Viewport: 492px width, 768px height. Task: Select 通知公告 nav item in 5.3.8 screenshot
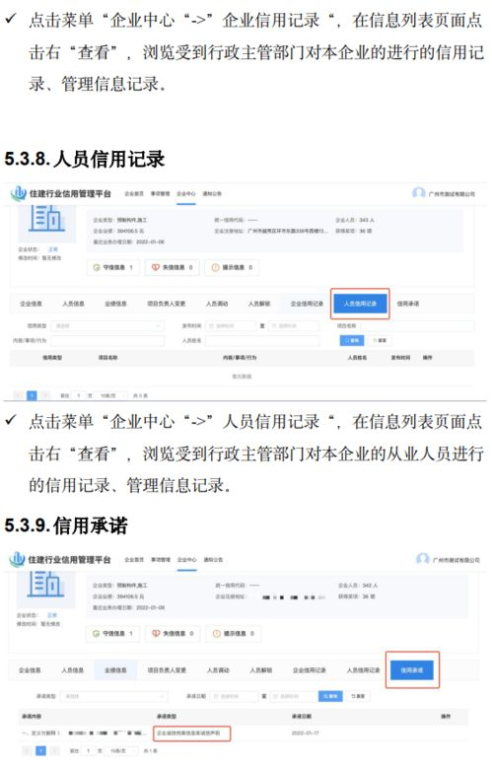pos(212,194)
